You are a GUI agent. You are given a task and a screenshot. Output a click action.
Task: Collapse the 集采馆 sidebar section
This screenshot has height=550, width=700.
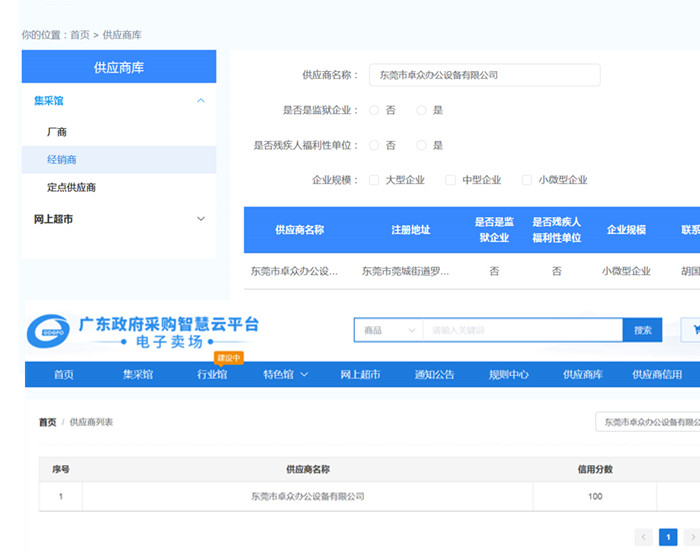coord(200,101)
